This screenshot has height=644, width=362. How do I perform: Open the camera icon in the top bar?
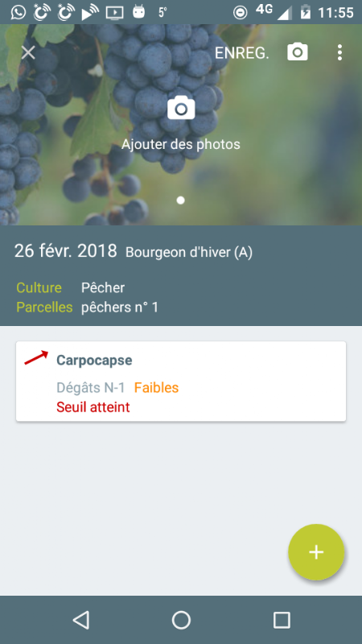coord(298,52)
